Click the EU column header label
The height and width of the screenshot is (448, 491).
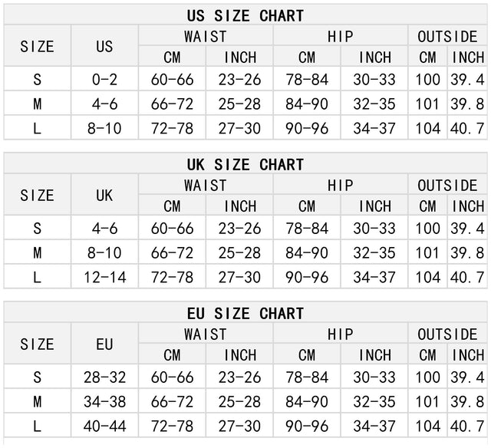pos(104,344)
